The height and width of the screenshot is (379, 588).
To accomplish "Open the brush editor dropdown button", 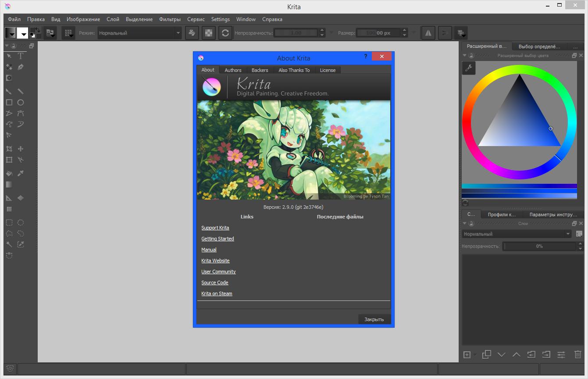I will (x=50, y=33).
